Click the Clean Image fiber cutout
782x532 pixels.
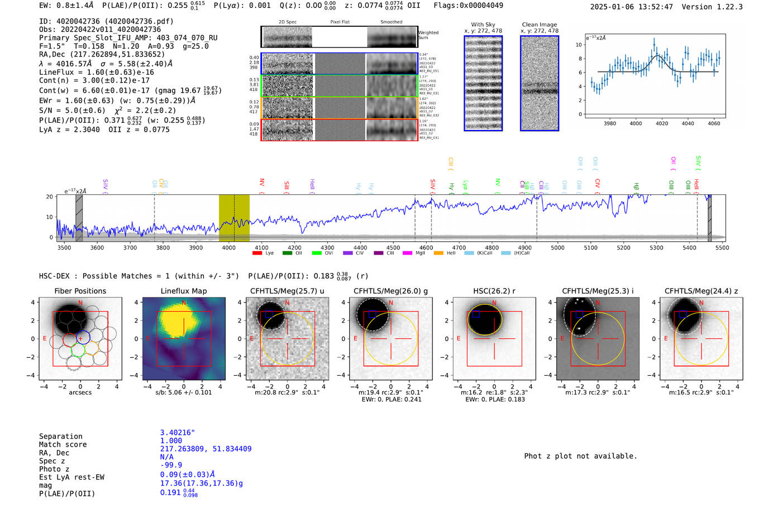[x=540, y=83]
